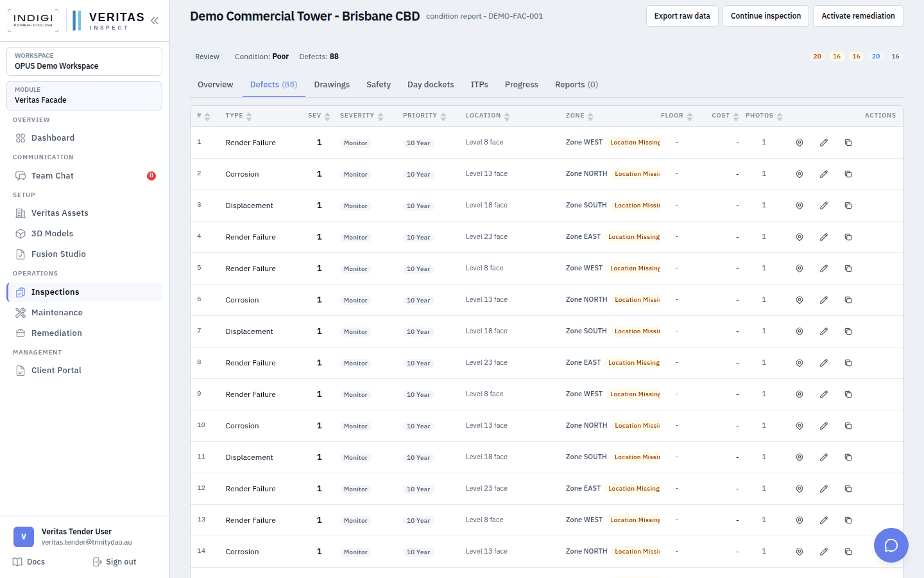Open Fusion Studio
This screenshot has width=924, height=578.
[x=84, y=254]
